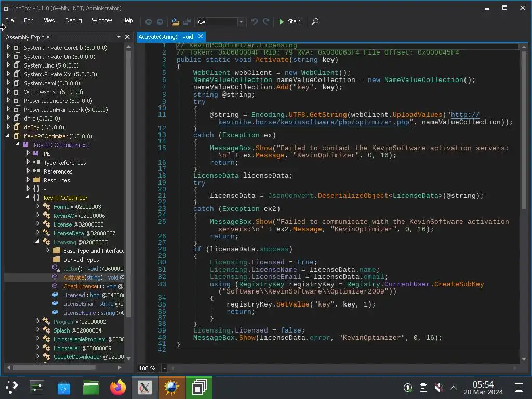This screenshot has width=532, height=399.
Task: Select the UpdateDownloader class
Action: (x=88, y=356)
